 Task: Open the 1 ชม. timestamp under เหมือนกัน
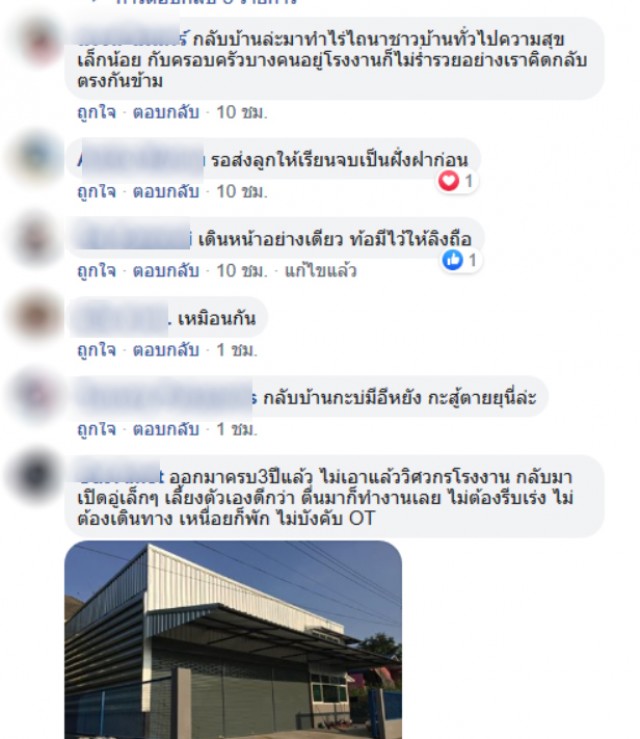coord(237,350)
